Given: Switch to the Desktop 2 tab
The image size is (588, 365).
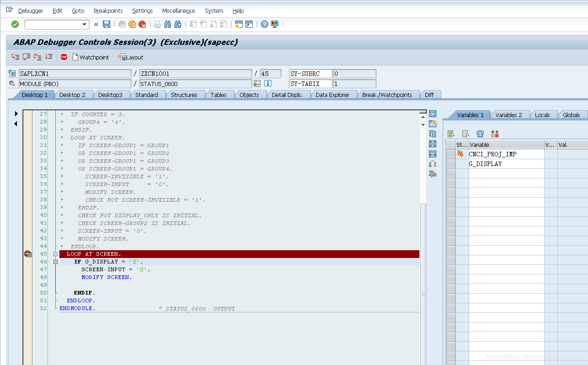Looking at the screenshot, I should point(73,95).
